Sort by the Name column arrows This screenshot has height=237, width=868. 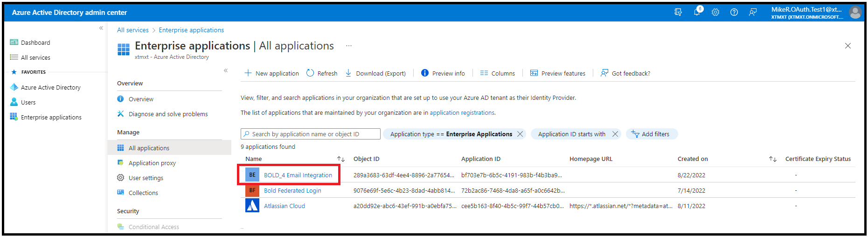(341, 159)
